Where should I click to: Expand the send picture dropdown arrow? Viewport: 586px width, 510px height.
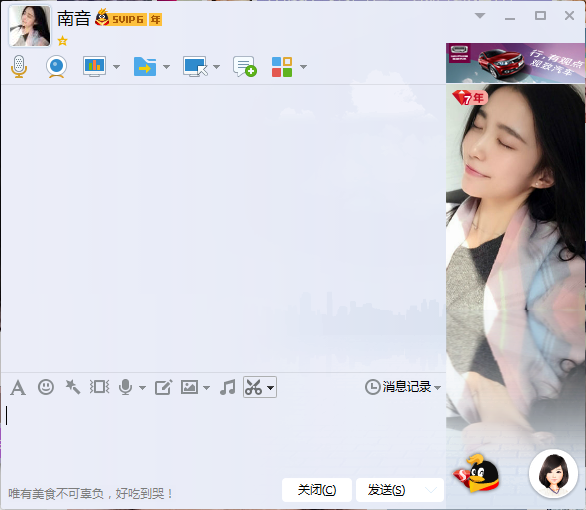(x=206, y=388)
